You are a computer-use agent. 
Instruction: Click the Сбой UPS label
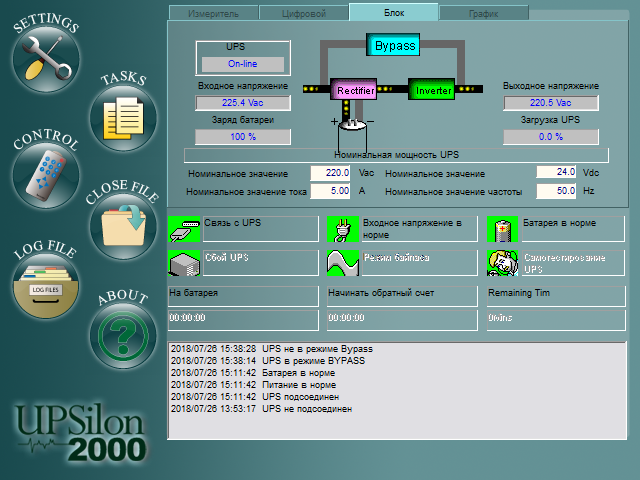coord(261,263)
